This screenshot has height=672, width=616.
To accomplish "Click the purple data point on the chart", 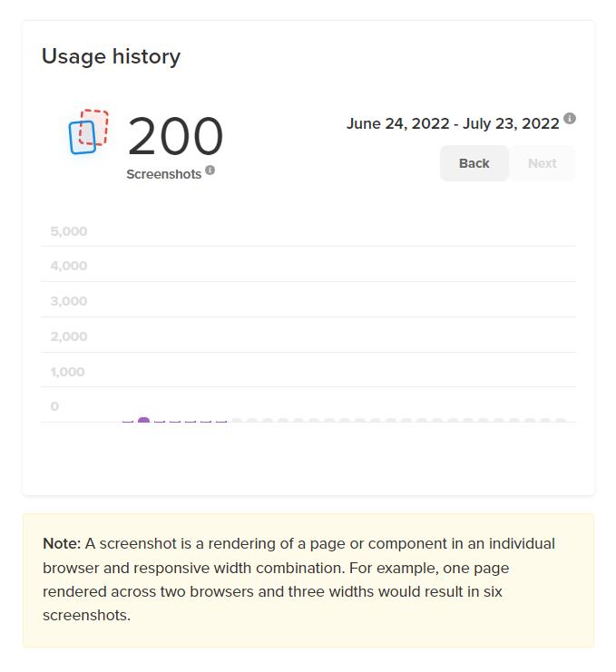I will pyautogui.click(x=143, y=421).
